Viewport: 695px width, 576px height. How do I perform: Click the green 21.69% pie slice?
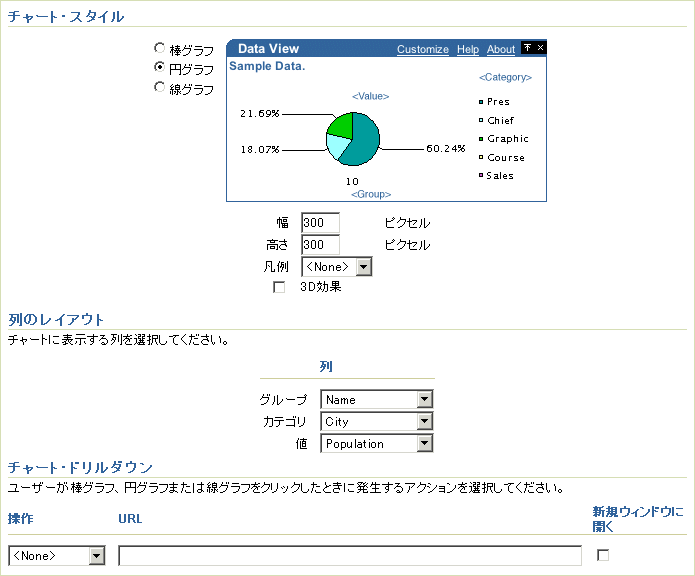(342, 125)
